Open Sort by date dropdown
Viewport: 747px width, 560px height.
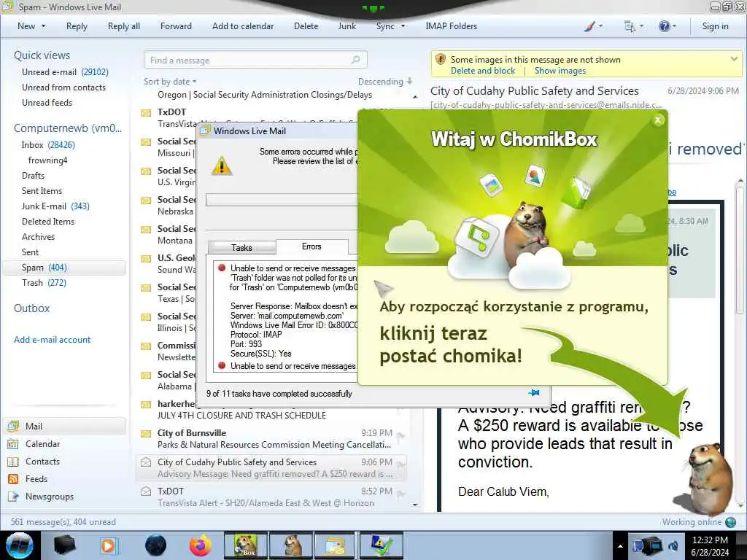tap(170, 82)
